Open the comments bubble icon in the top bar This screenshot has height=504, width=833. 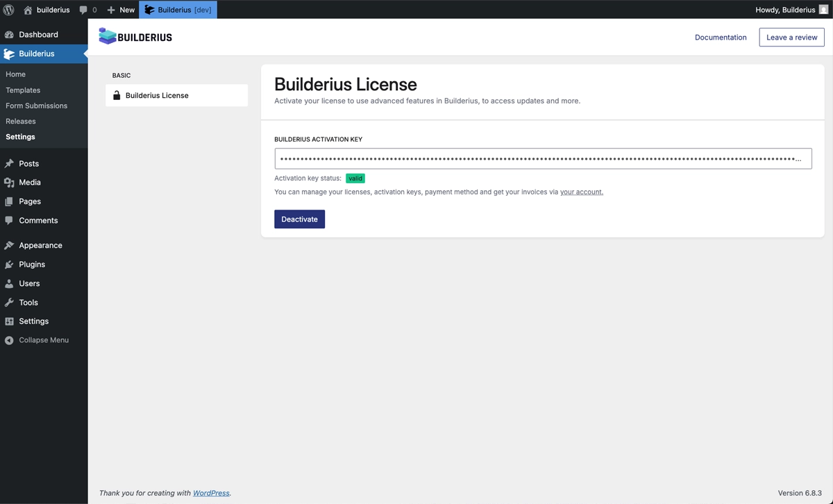(x=83, y=10)
